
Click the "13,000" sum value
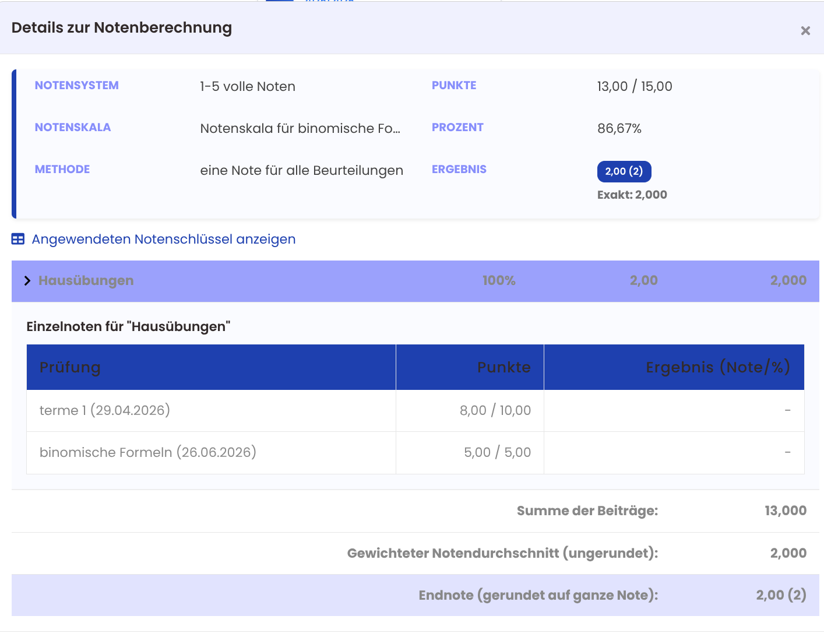(x=786, y=511)
